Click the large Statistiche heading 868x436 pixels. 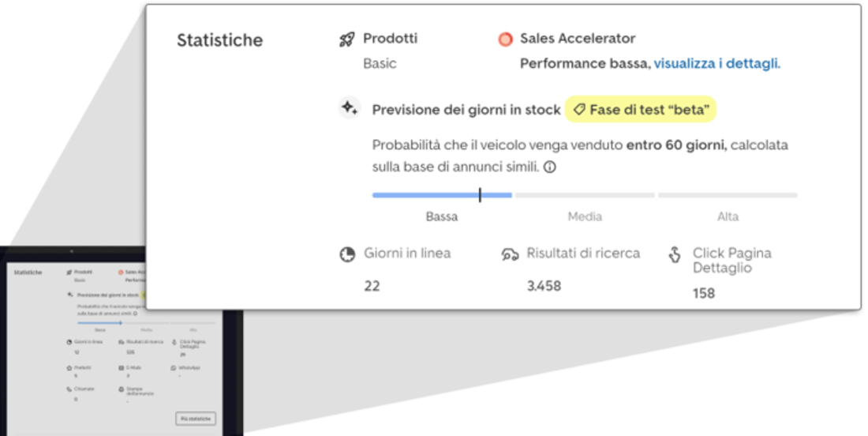(x=220, y=40)
